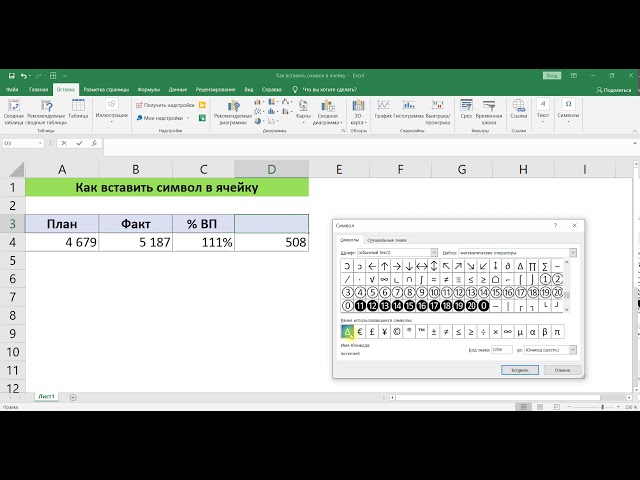Image resolution: width=640 pixels, height=480 pixels.
Task: Select the Σ symbol in the symbol grid
Action: 545,267
